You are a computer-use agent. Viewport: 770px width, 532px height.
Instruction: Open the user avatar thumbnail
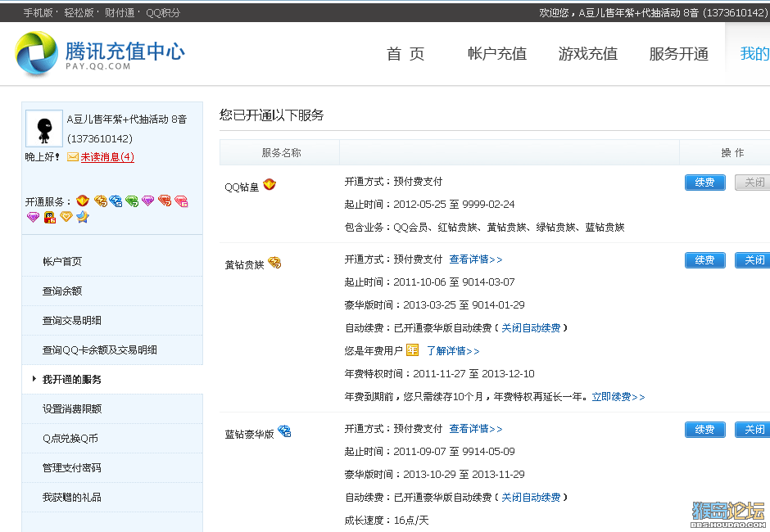coord(44,128)
